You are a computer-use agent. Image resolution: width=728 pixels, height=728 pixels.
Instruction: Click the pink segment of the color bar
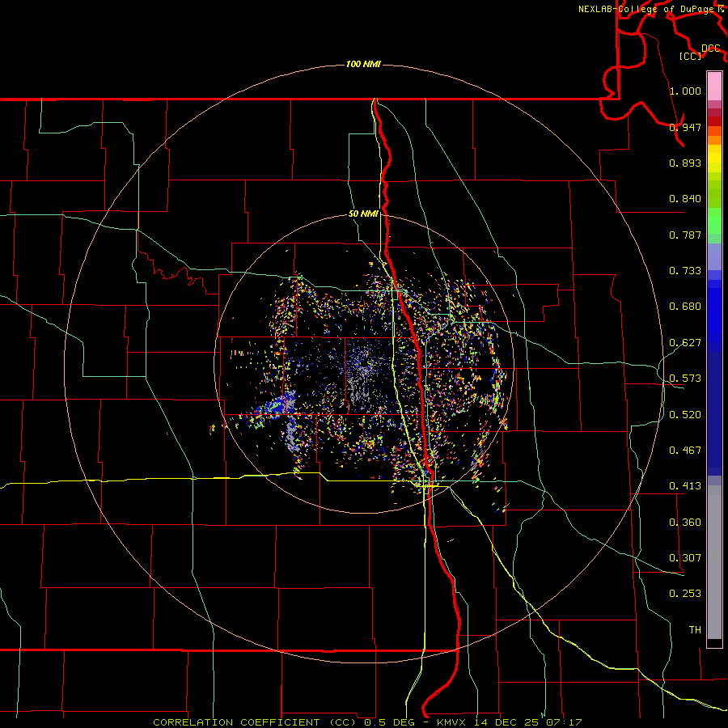pos(714,86)
